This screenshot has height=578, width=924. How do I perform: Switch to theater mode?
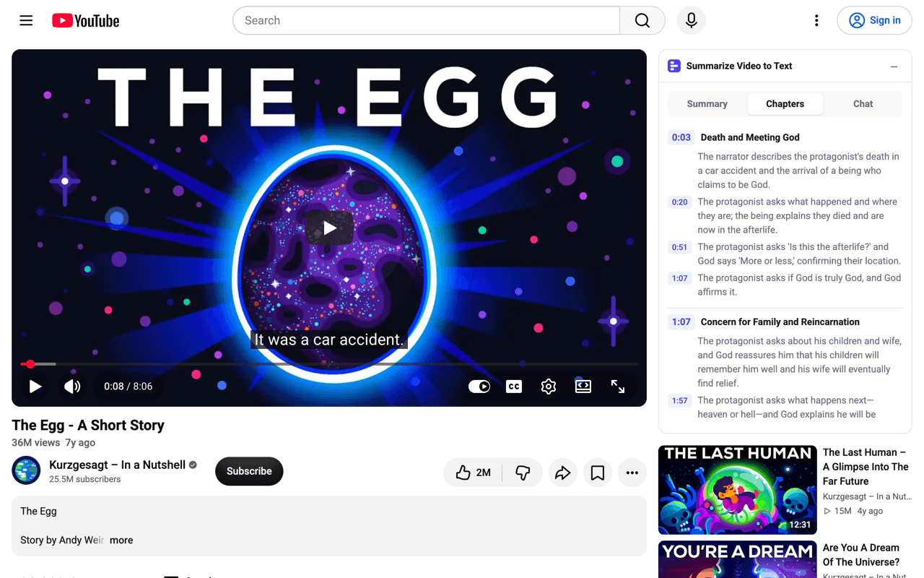pos(583,387)
